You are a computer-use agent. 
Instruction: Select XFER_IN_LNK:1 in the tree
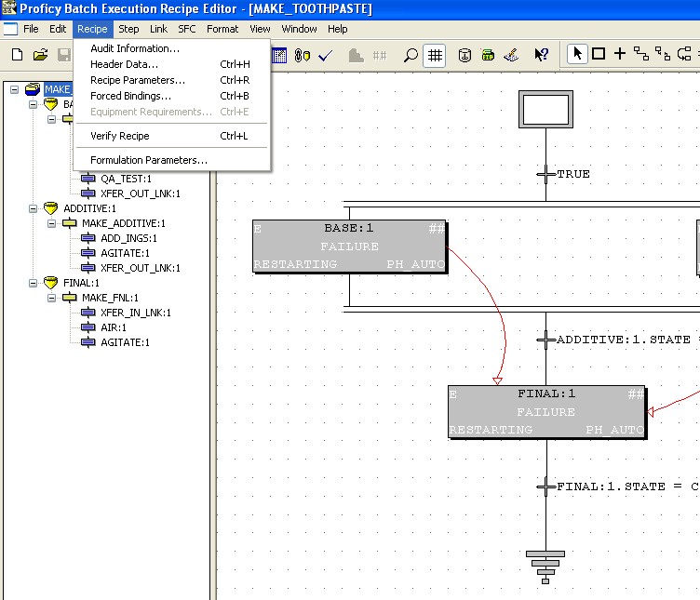coord(136,313)
